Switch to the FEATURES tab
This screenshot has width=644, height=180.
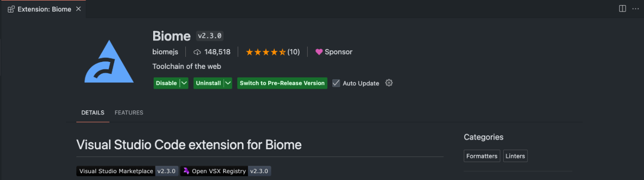click(129, 112)
